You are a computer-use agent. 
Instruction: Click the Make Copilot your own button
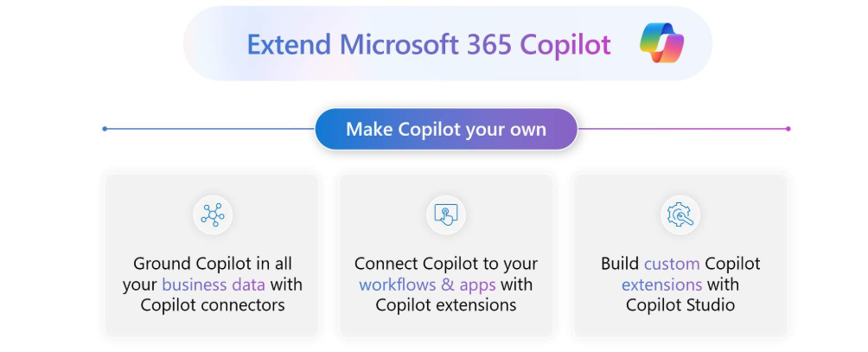click(446, 129)
